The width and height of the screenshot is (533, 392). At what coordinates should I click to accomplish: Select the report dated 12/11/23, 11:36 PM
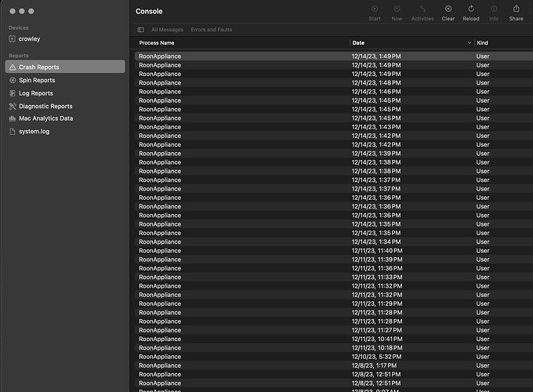[x=334, y=269]
